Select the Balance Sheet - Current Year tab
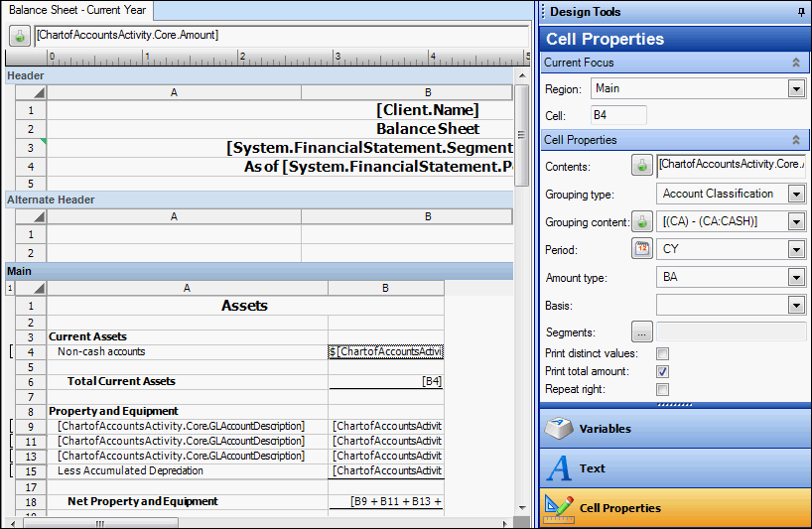Screen dimensions: 812x529 tap(77, 10)
